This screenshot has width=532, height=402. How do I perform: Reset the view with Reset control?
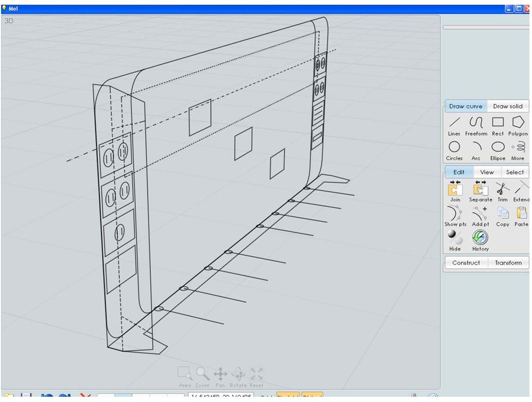(x=257, y=377)
